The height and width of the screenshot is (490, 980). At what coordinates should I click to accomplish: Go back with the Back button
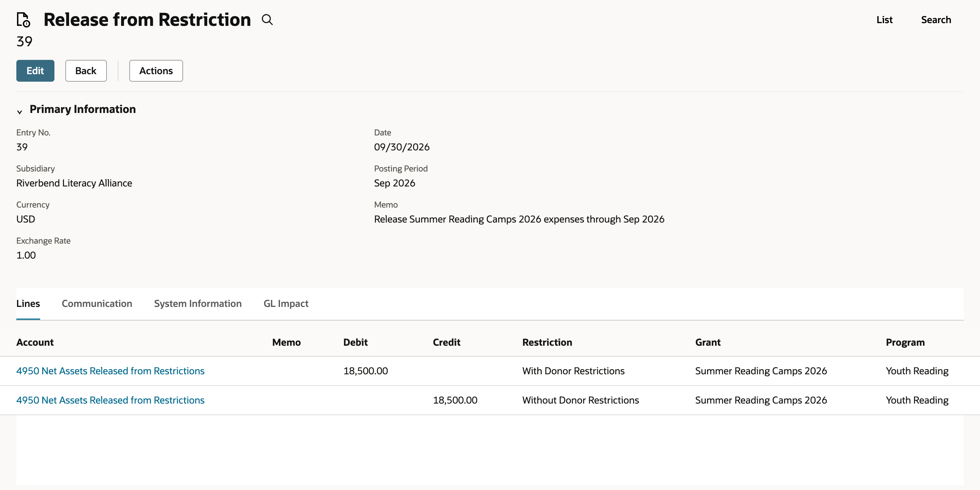pos(86,71)
